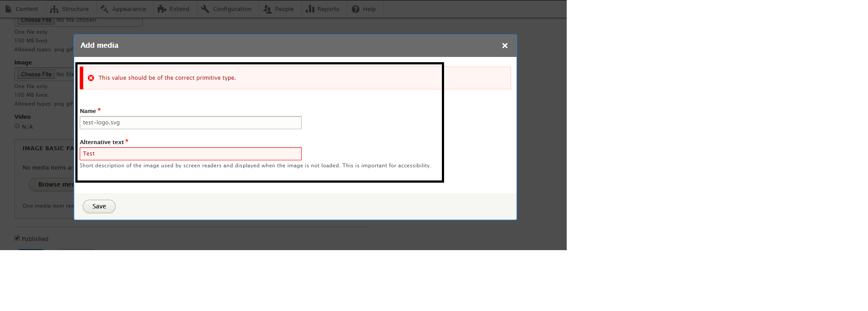Viewport: 868px width, 311px height.
Task: Click the Reports bar chart icon
Action: click(310, 9)
